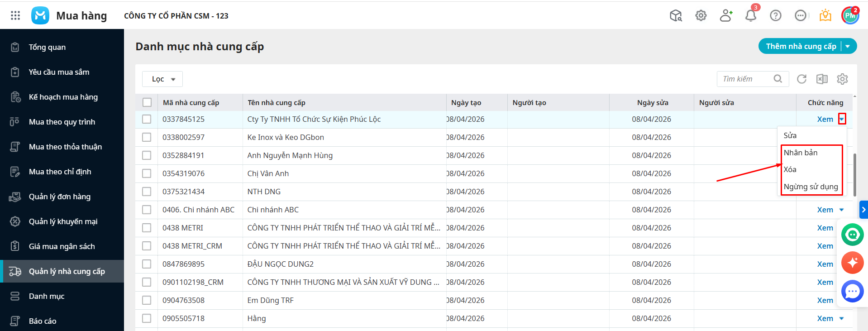Choose Nhân bản from the context menu
The height and width of the screenshot is (331, 868).
801,153
